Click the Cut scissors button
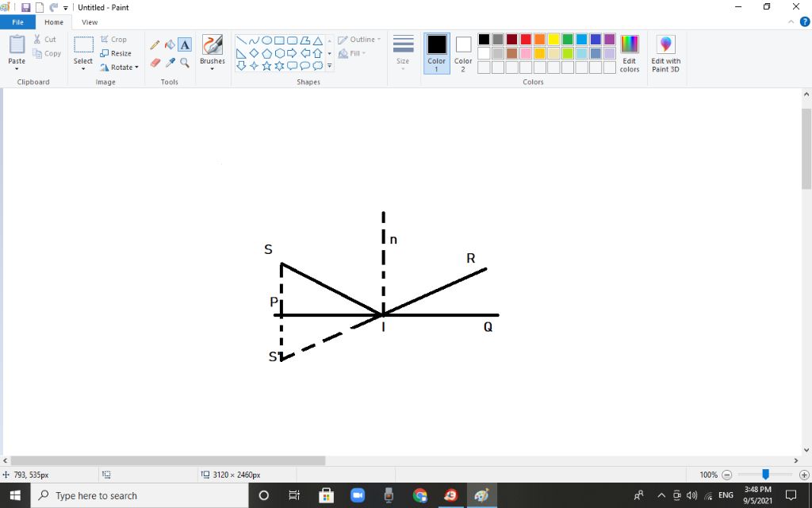The height and width of the screenshot is (508, 812). 45,40
